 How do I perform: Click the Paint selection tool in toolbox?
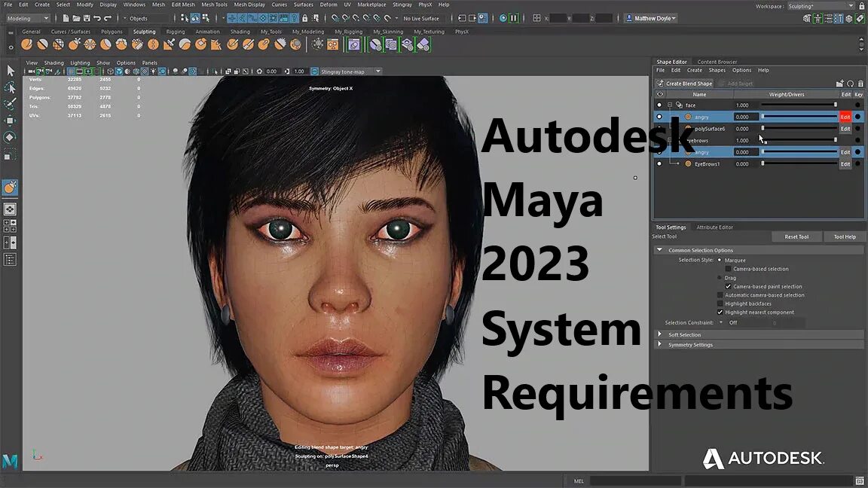point(10,104)
